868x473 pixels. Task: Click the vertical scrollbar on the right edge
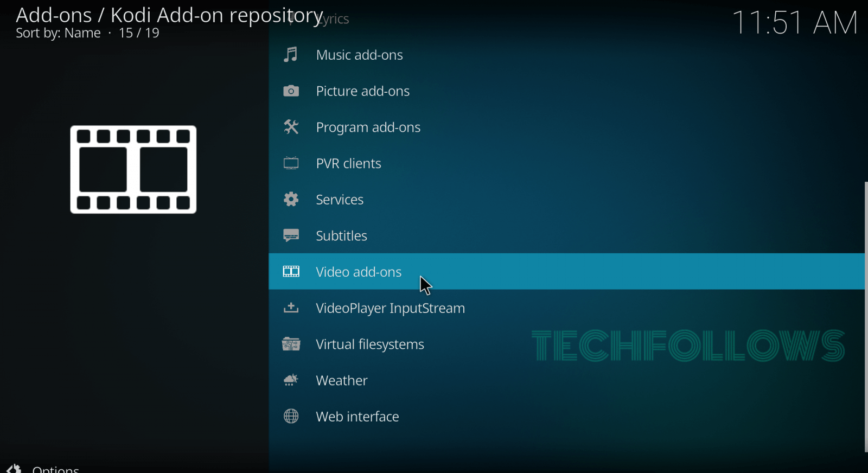coord(866,317)
